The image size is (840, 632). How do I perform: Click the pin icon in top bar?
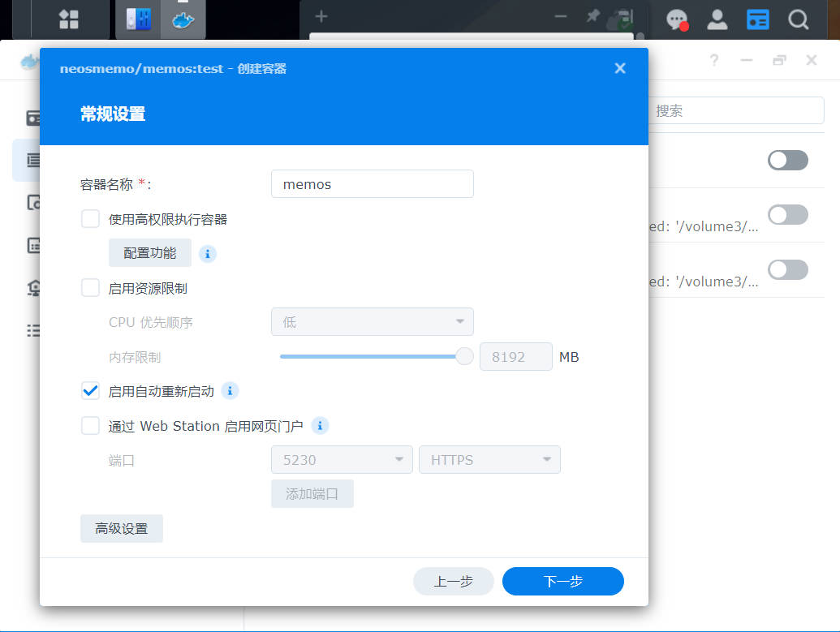[592, 15]
